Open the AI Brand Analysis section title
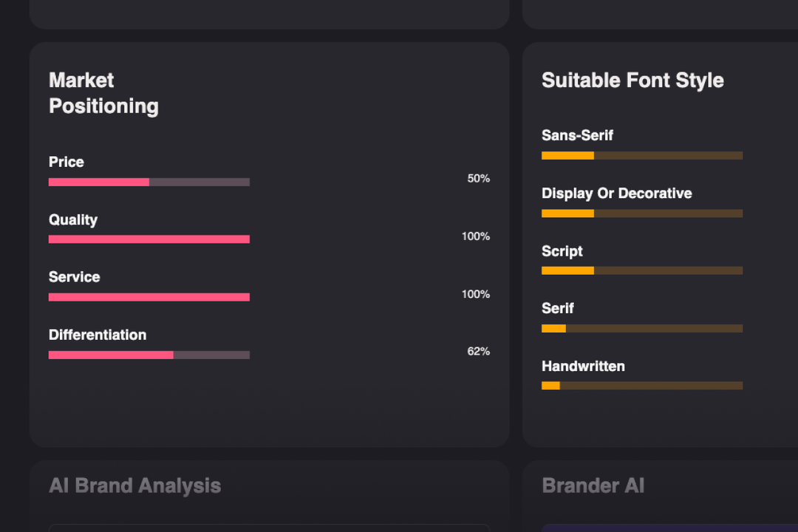The image size is (798, 532). 135,485
